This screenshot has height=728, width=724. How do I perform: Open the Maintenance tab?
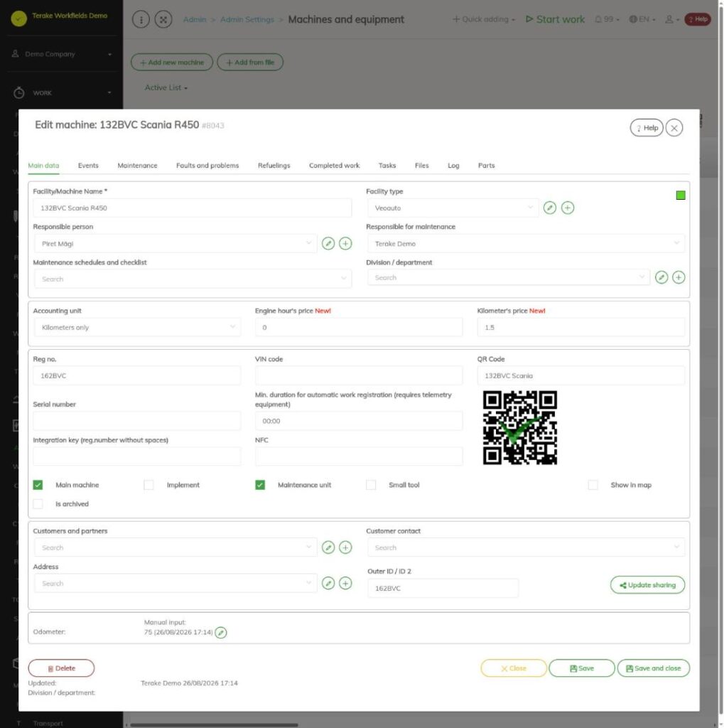point(137,165)
